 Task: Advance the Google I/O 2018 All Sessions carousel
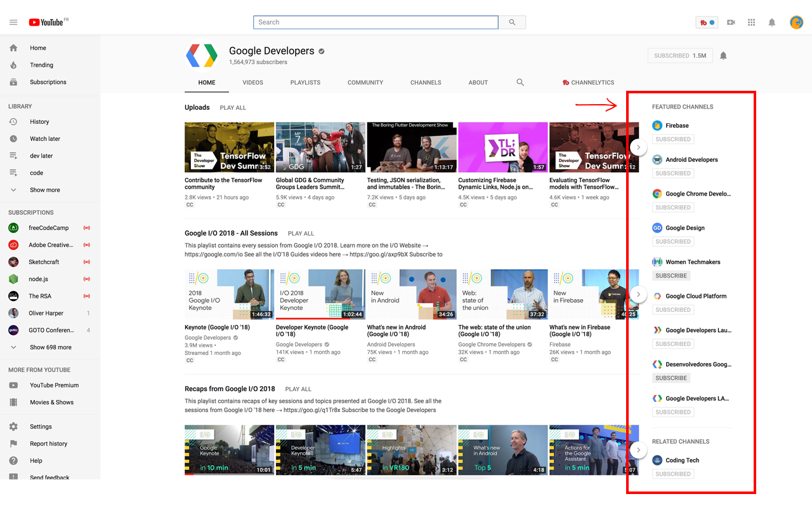tap(638, 295)
